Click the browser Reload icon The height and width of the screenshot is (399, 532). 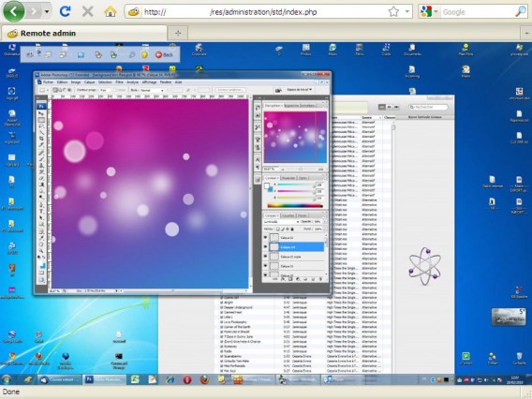tap(65, 12)
